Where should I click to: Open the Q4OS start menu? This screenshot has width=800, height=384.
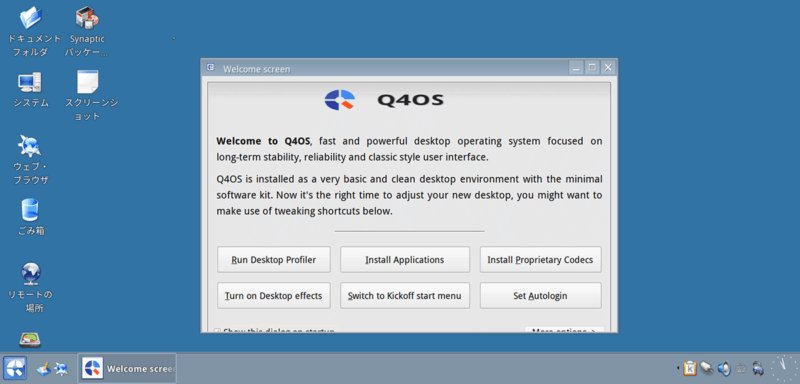point(14,368)
